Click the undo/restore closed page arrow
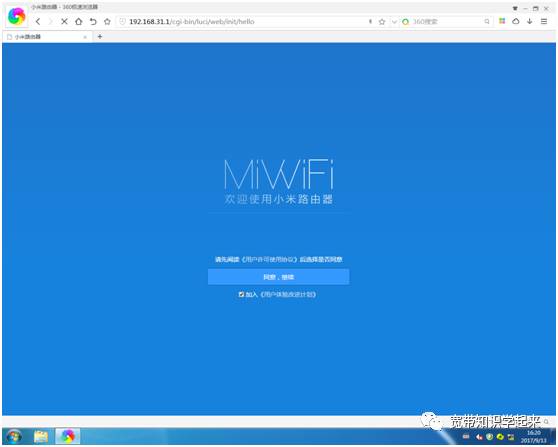Screen dimensions: 558x447 pos(93,22)
